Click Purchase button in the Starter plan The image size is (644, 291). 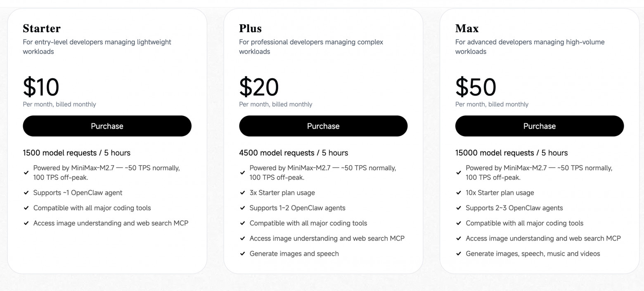(x=107, y=126)
